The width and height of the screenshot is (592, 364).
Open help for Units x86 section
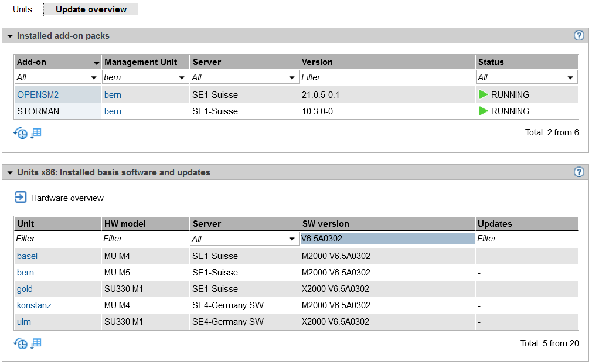[x=579, y=172]
